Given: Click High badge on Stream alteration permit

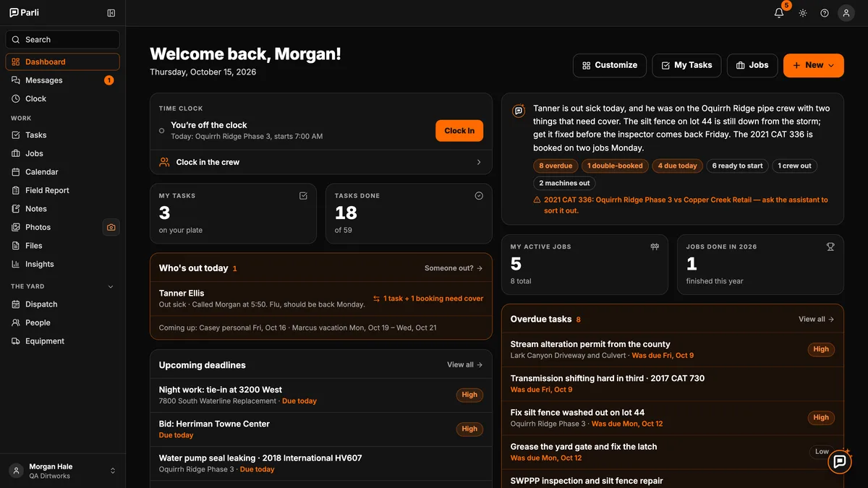Looking at the screenshot, I should click(x=821, y=349).
